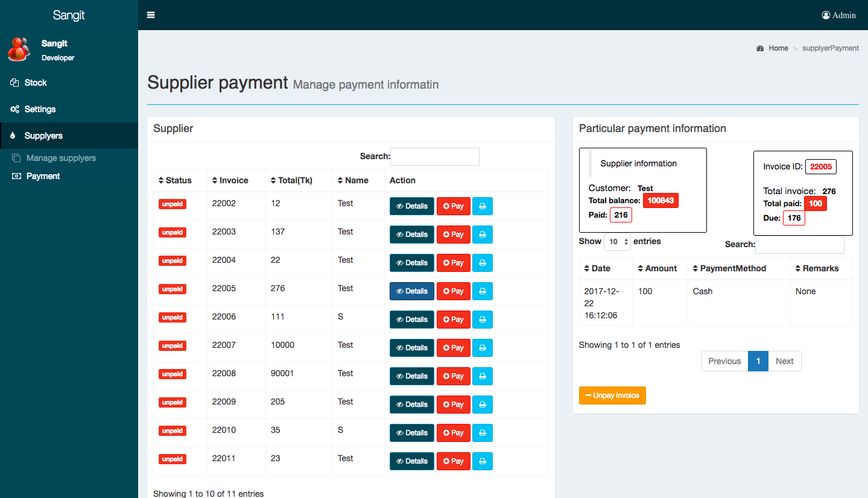868x498 pixels.
Task: Open the Payment submenu item
Action: tap(43, 176)
